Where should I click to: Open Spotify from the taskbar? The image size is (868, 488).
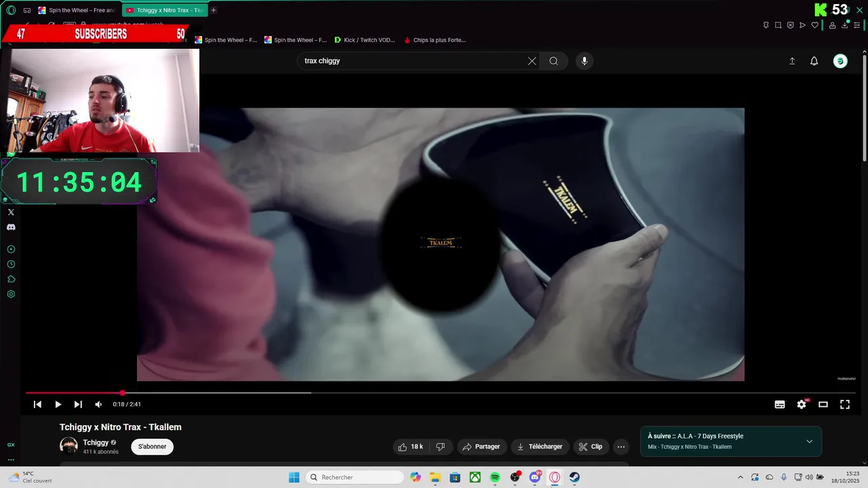(x=495, y=477)
